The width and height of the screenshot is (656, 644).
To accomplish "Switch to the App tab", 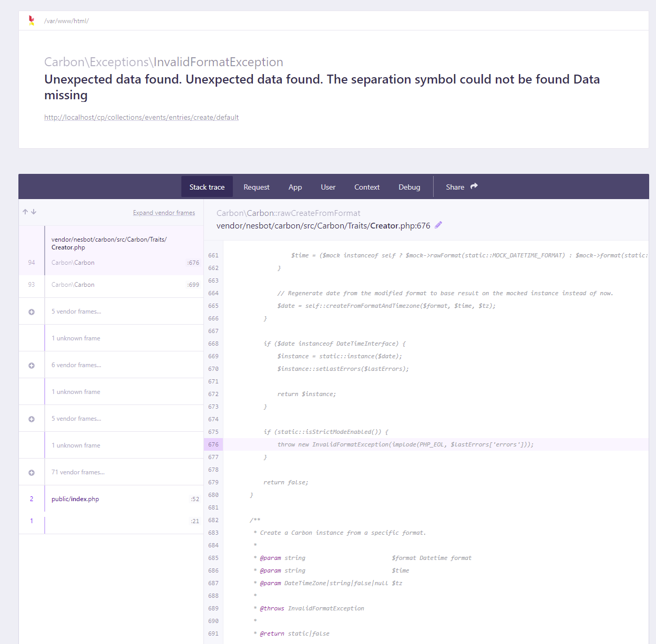I will coord(295,186).
